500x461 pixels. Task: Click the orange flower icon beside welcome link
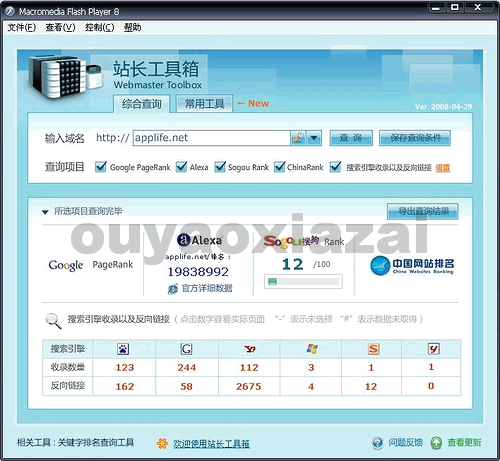click(x=162, y=443)
